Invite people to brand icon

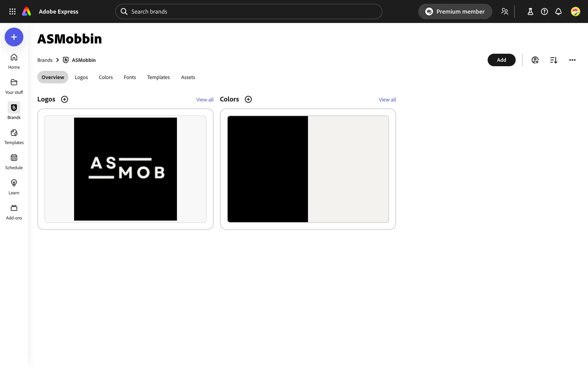coord(535,60)
